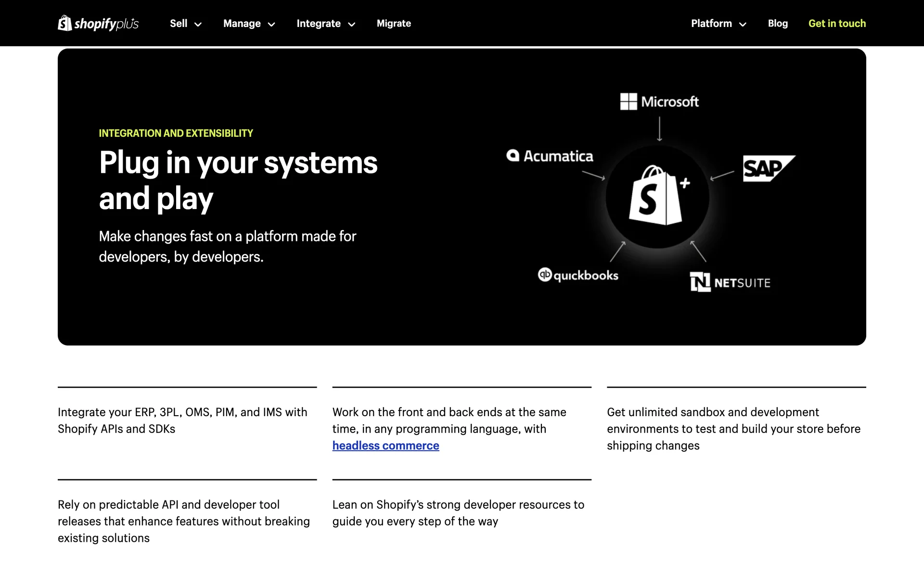Open the Platform dropdown menu
The image size is (924, 578).
[719, 24]
